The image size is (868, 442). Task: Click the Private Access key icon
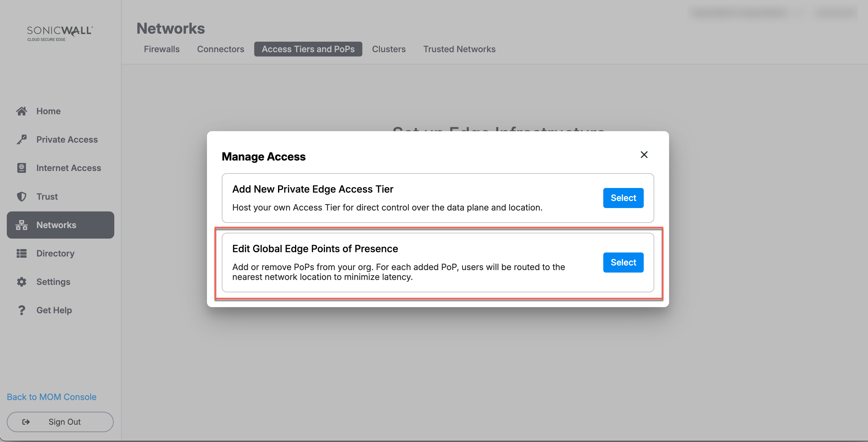[22, 140]
